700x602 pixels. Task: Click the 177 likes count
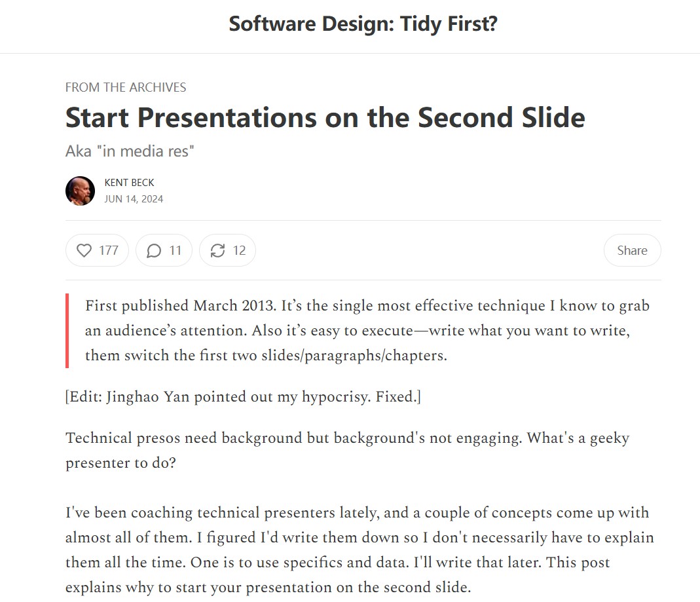pyautogui.click(x=109, y=250)
